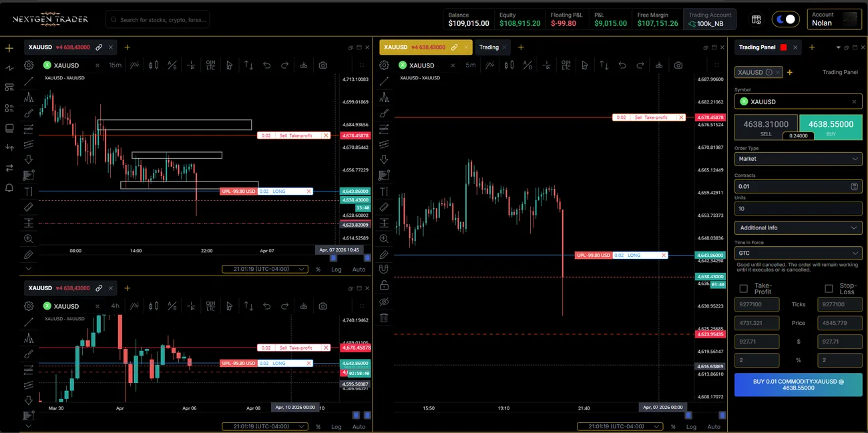Click zoom-in magnifier tool in 15m chart
This screenshot has height=433, width=868.
(x=29, y=239)
